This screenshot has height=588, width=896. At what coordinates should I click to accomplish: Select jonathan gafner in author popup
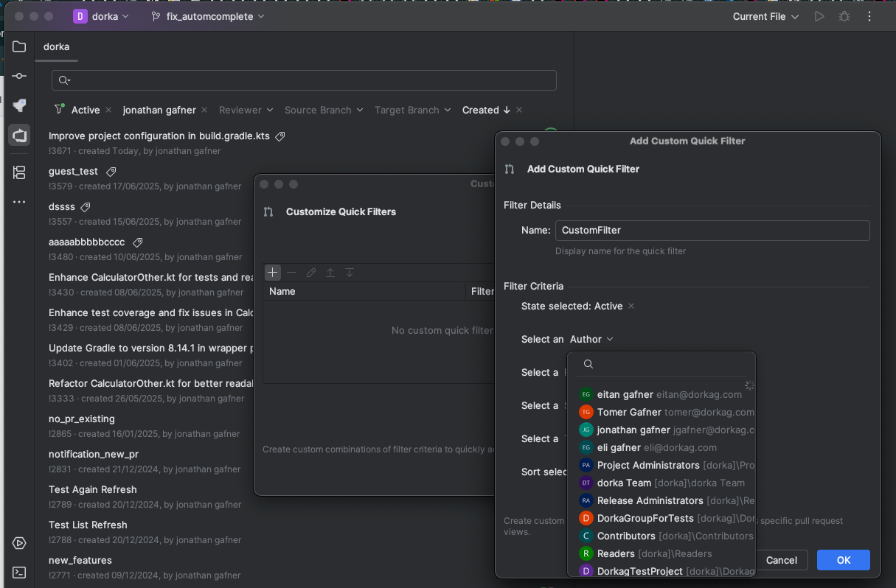(661, 430)
